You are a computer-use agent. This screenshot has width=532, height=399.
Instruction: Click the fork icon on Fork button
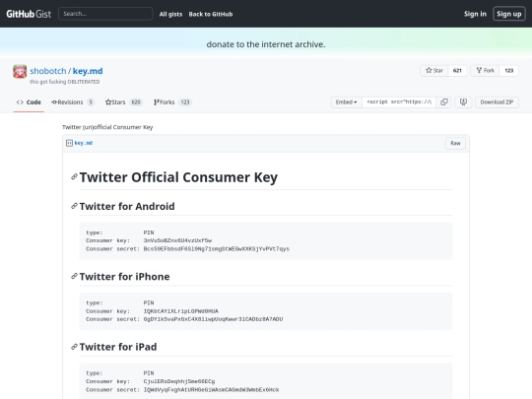pos(479,70)
